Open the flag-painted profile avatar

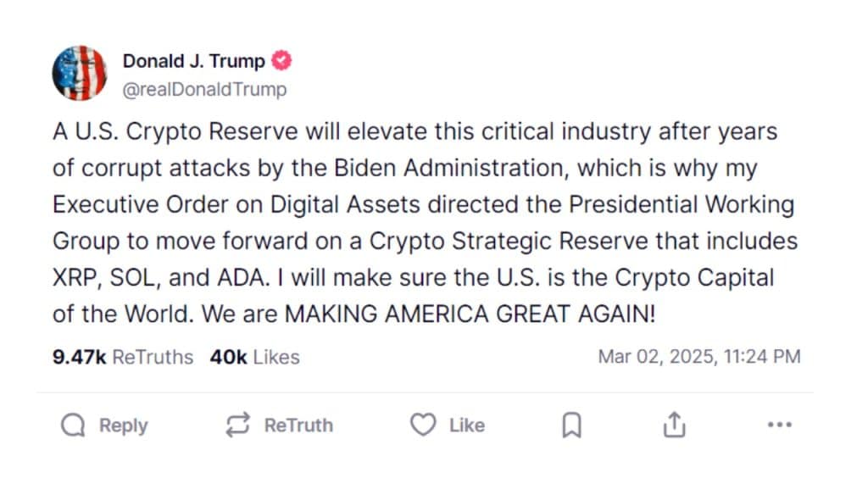(79, 73)
